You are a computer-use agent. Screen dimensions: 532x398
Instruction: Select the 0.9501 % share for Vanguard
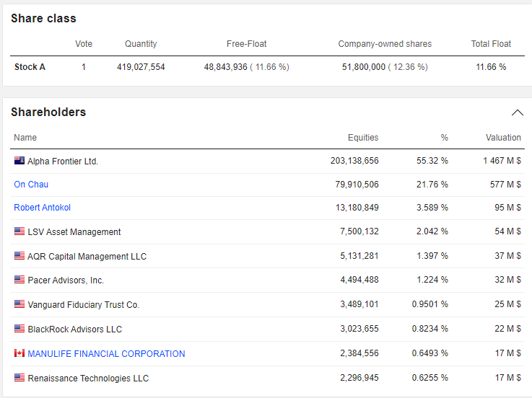(430, 304)
